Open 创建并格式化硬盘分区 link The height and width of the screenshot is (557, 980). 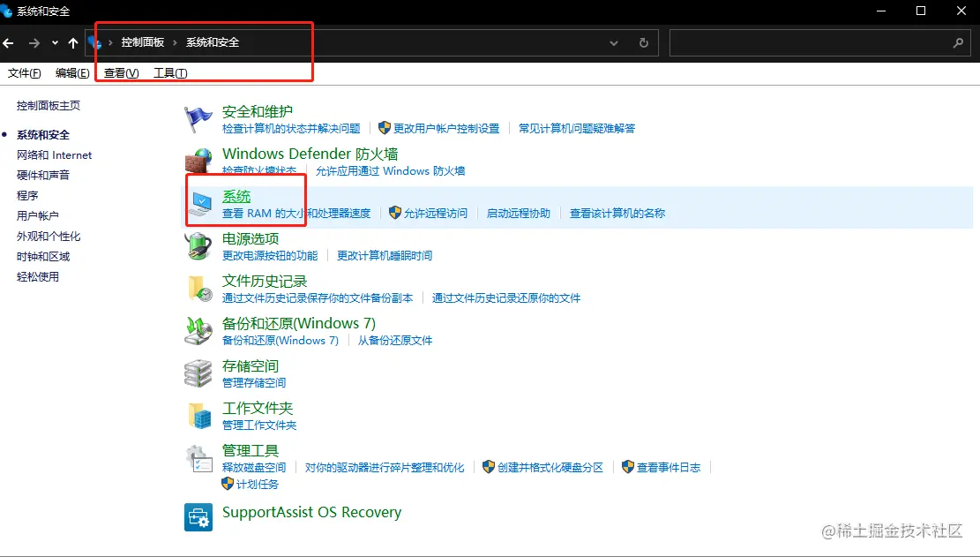[550, 468]
